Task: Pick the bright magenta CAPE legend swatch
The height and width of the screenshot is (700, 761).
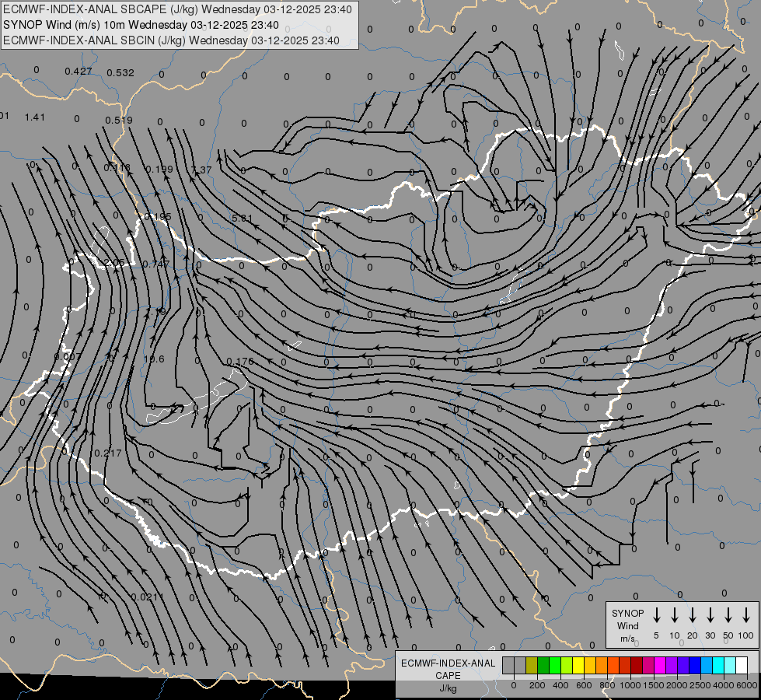Action: pyautogui.click(x=660, y=665)
